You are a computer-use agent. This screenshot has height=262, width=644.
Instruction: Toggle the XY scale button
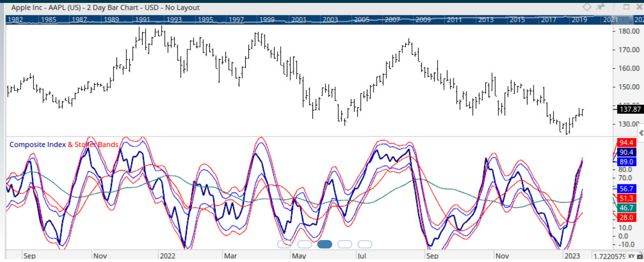coord(631,256)
